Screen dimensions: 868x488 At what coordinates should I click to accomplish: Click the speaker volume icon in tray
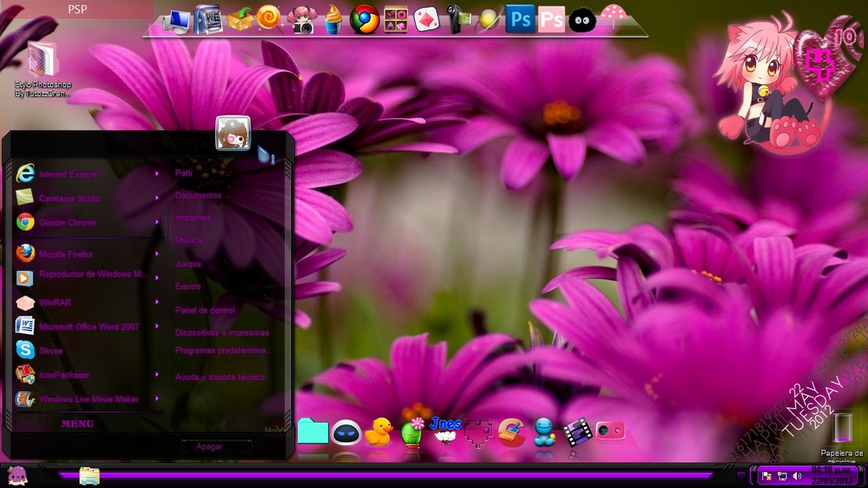(797, 476)
